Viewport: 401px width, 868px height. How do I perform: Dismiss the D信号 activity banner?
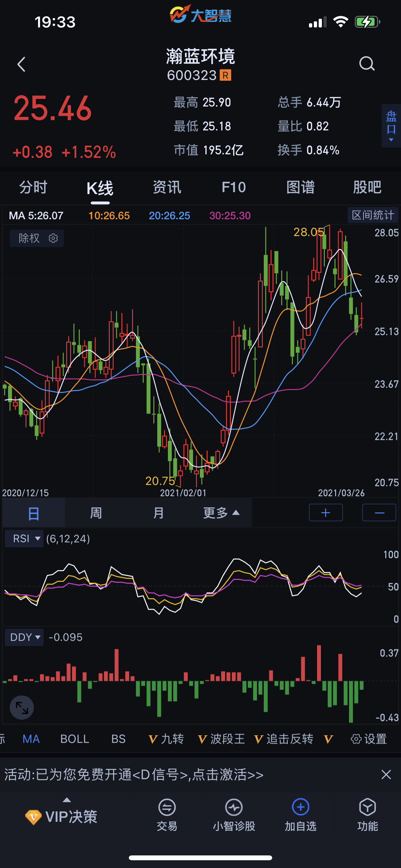coord(386,775)
